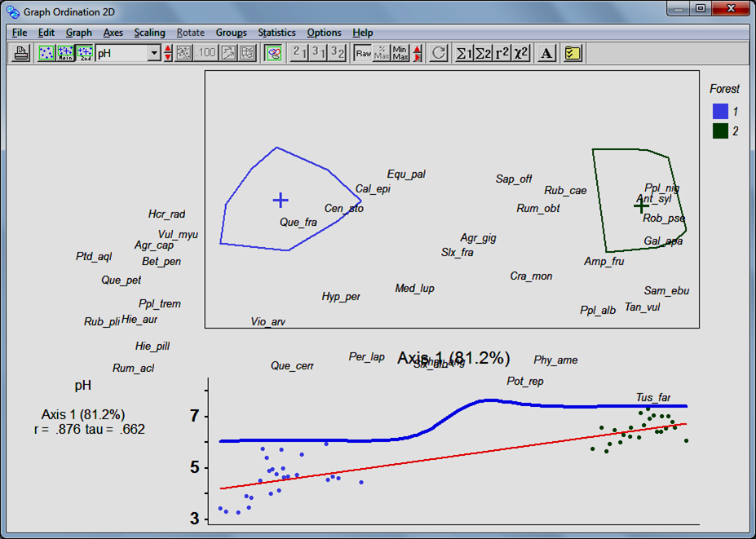The height and width of the screenshot is (539, 756).
Task: Open the Axes menu
Action: click(113, 33)
